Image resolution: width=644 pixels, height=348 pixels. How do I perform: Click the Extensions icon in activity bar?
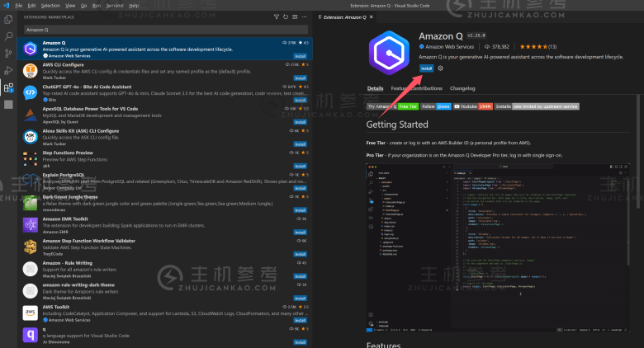tap(8, 87)
